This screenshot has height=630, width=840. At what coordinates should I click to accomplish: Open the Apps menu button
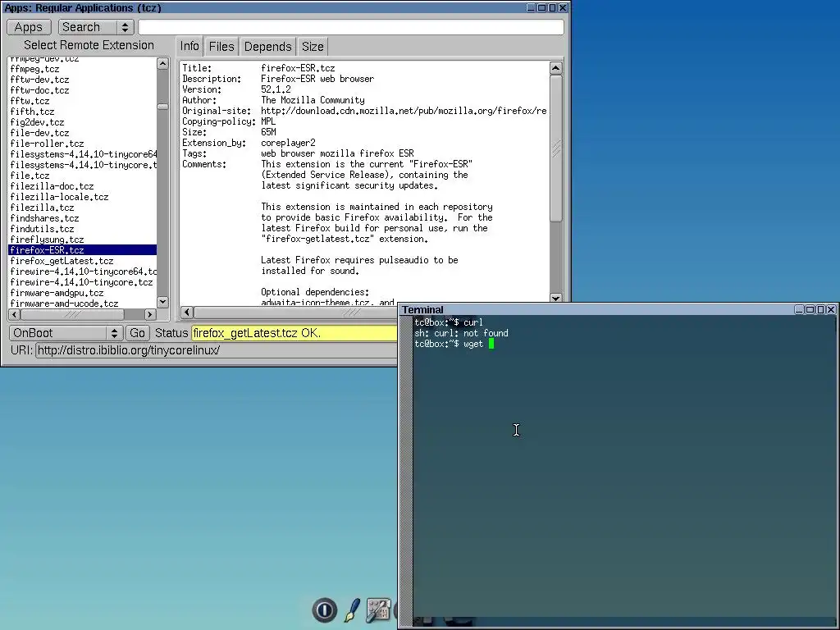(x=29, y=27)
